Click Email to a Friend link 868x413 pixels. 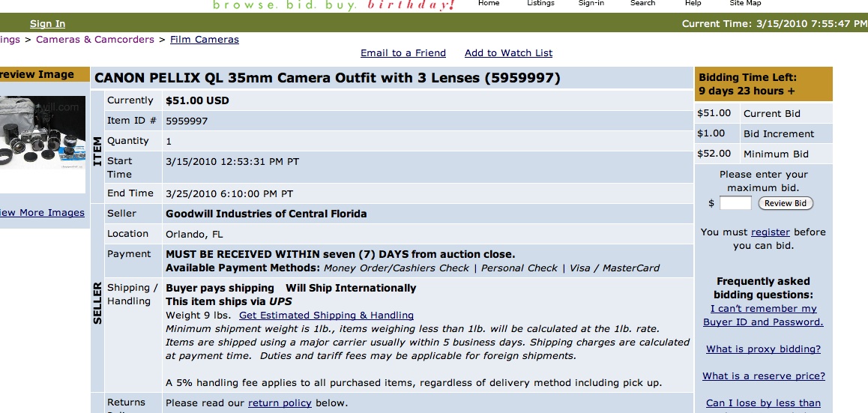[x=403, y=53]
